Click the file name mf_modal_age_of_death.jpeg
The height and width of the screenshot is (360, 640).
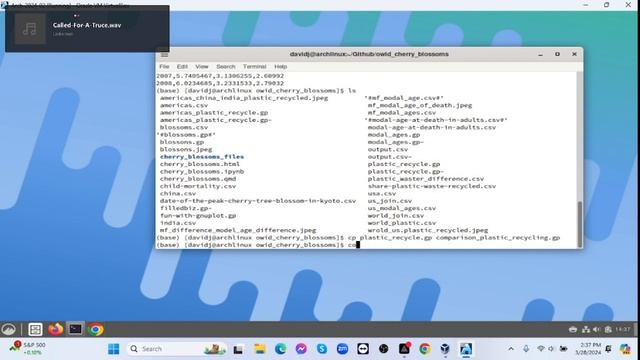420,105
